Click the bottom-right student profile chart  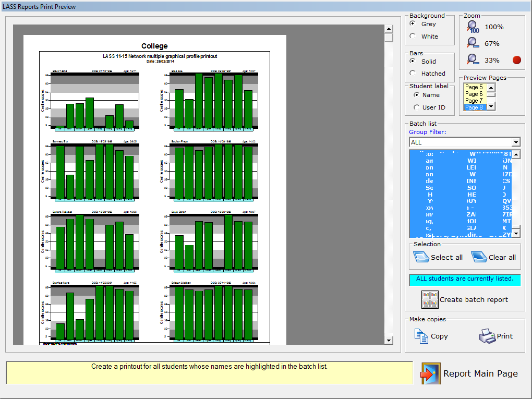(209, 311)
